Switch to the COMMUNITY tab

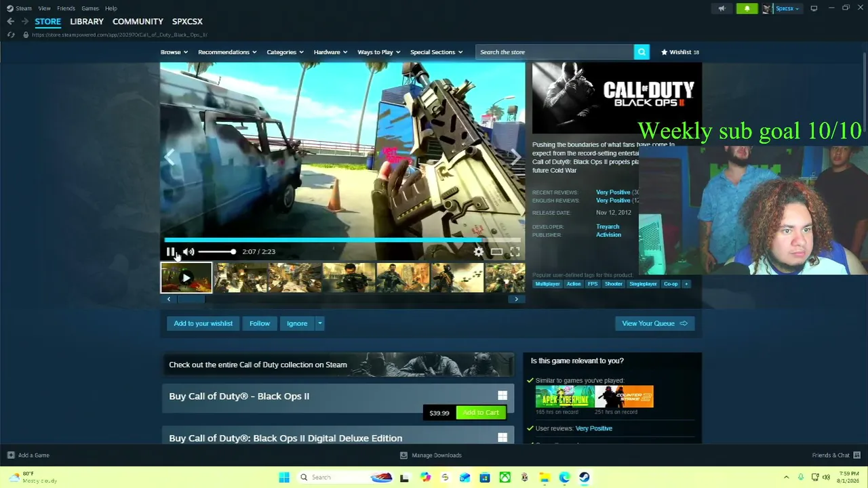[x=138, y=22]
